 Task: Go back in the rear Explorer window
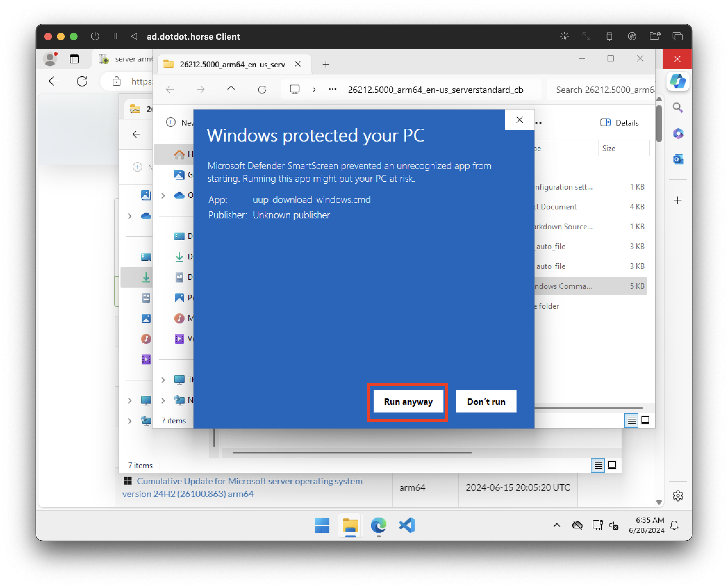click(136, 135)
